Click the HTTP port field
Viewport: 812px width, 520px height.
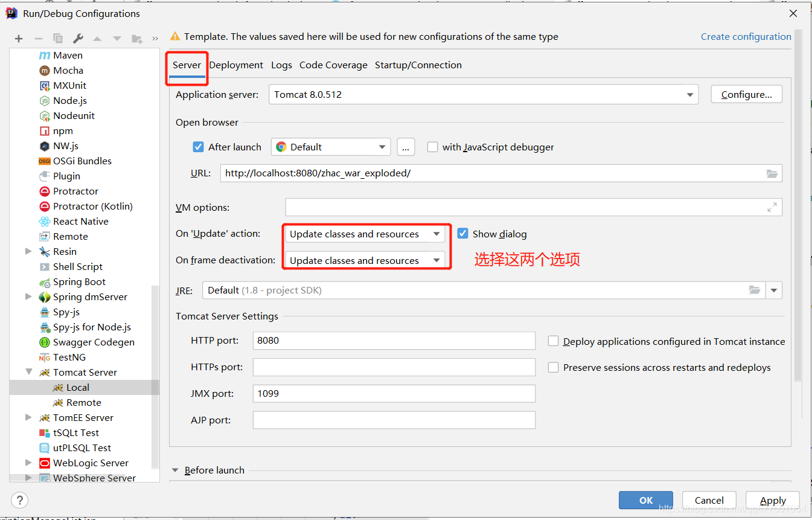pyautogui.click(x=394, y=340)
